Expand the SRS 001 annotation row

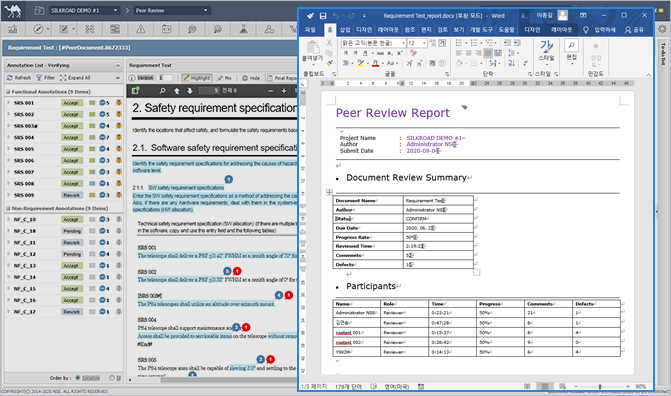point(8,103)
